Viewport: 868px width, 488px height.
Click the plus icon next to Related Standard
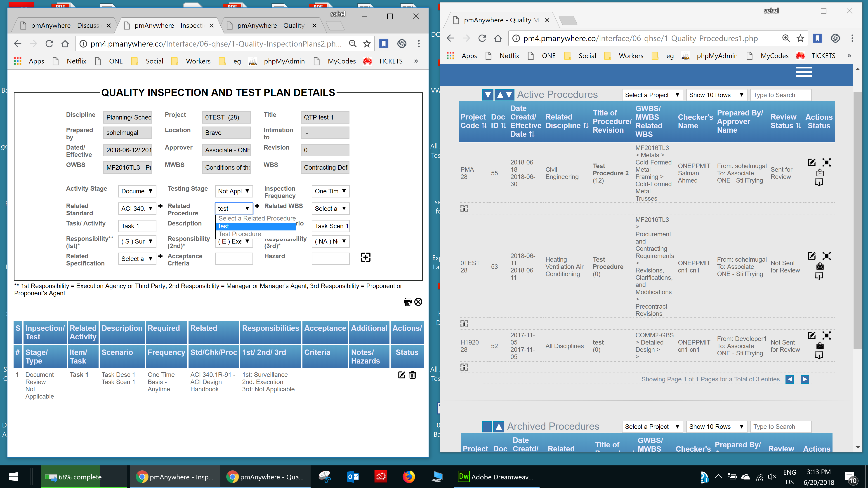pyautogui.click(x=160, y=206)
